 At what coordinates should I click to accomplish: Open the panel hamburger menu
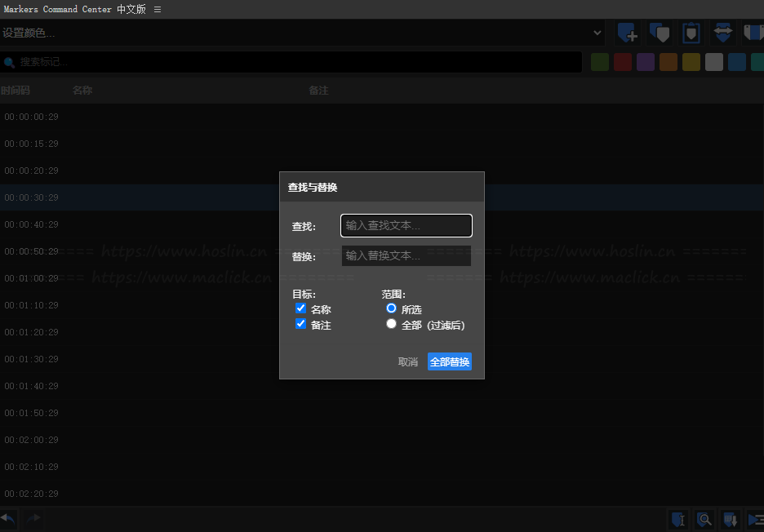[158, 9]
